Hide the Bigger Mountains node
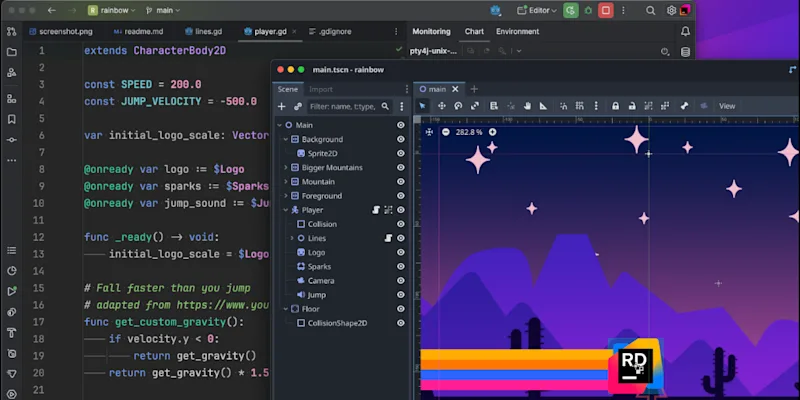This screenshot has width=800, height=400. (401, 167)
